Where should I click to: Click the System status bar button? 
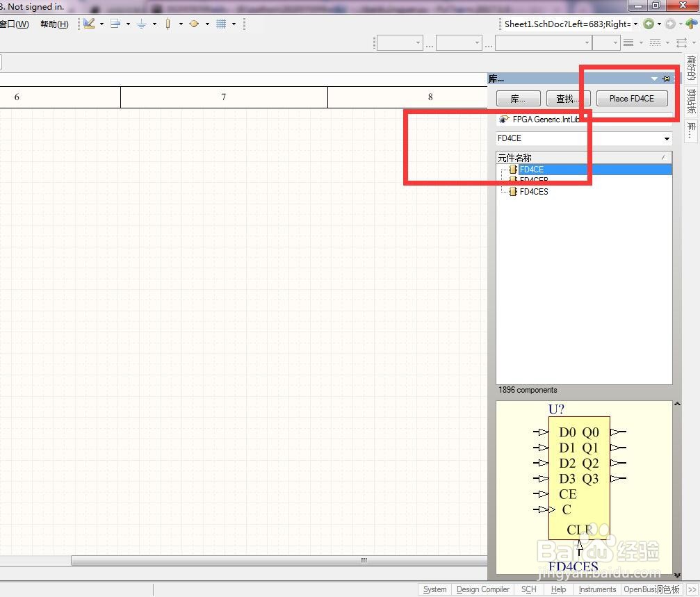click(435, 589)
